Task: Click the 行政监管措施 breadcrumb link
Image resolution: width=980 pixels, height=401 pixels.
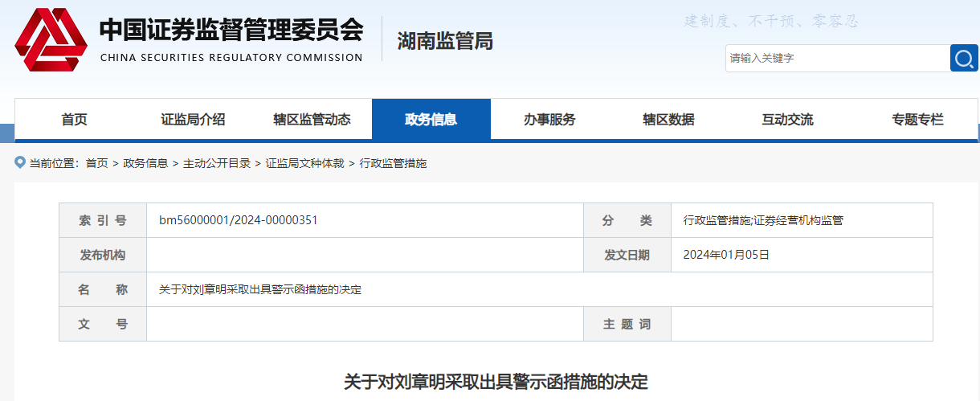Action: point(393,163)
